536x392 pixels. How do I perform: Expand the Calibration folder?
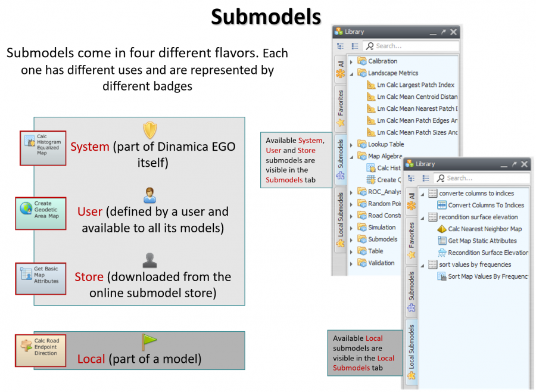tap(351, 61)
